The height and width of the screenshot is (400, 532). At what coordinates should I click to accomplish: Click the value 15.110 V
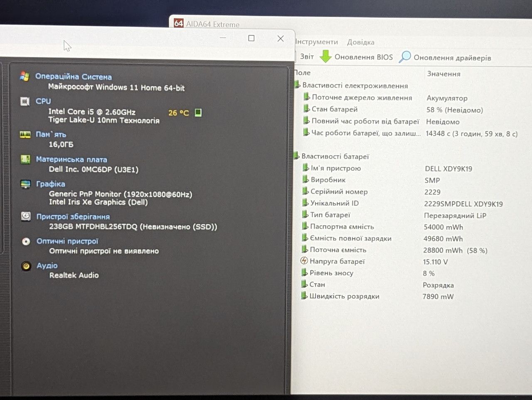pyautogui.click(x=436, y=262)
